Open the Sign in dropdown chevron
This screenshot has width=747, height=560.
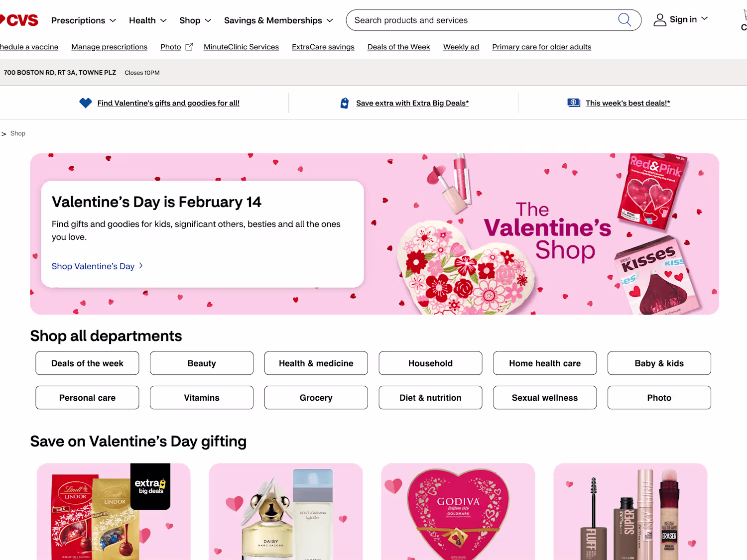pos(704,19)
